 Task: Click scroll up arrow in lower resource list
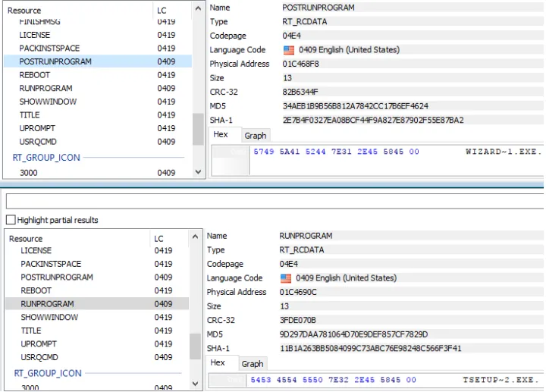click(x=196, y=237)
